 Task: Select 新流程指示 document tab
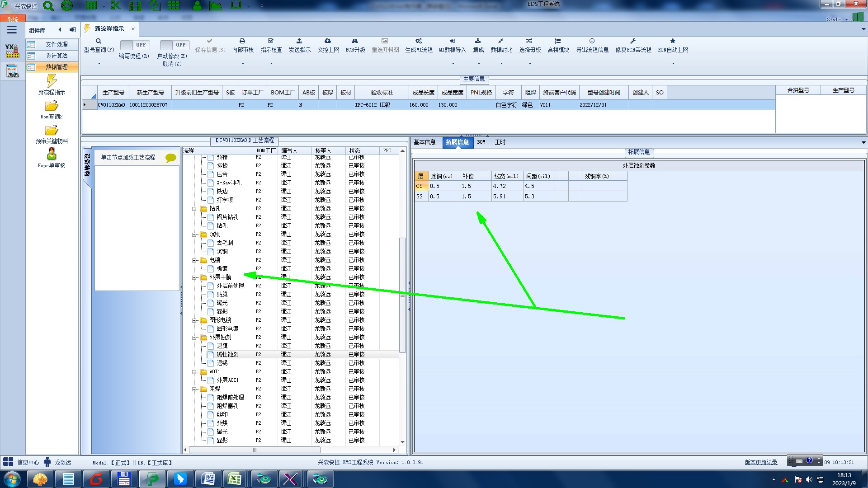(x=109, y=29)
